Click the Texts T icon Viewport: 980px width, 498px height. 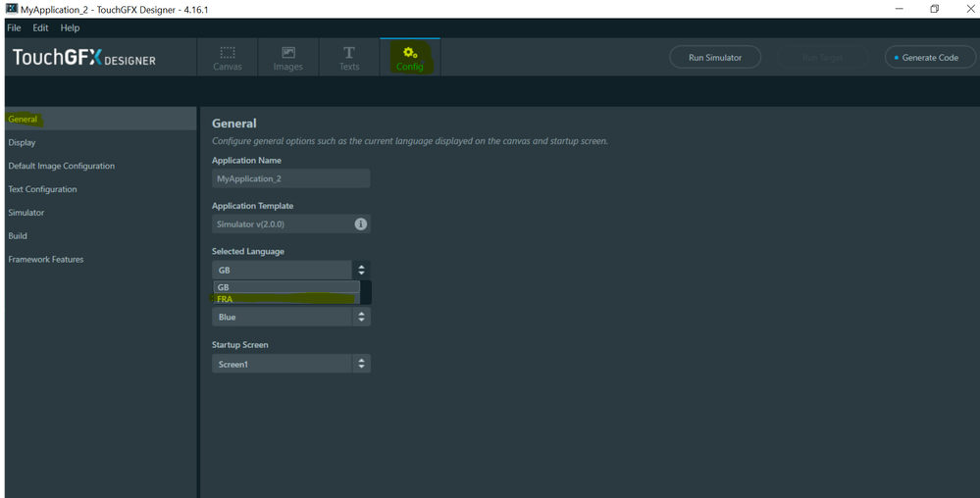pos(349,53)
